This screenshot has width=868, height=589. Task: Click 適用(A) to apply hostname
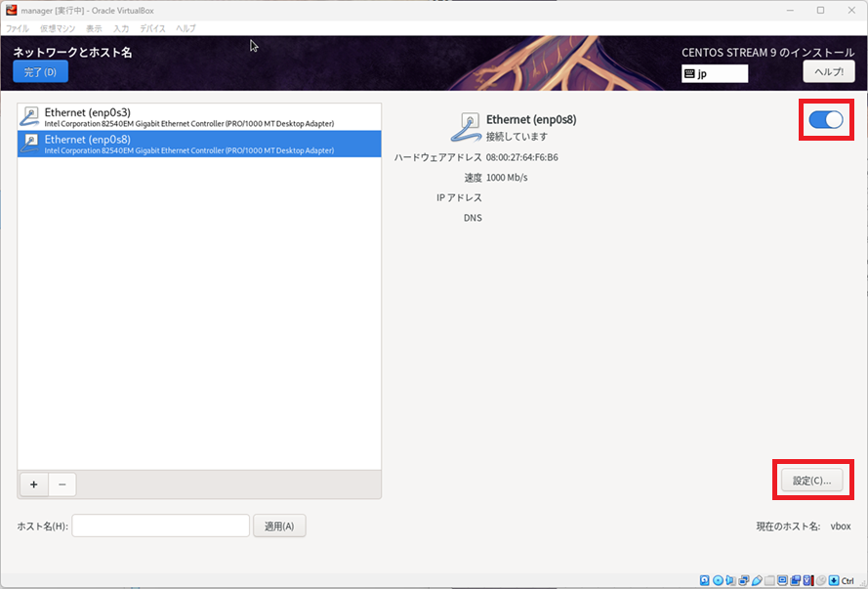[279, 526]
